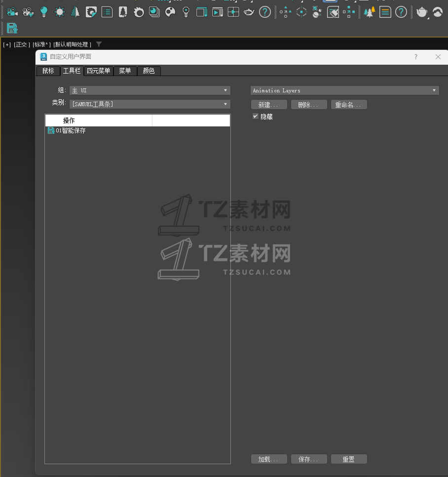Image resolution: width=448 pixels, height=477 pixels.
Task: Click the 保存... (Save) button
Action: click(x=309, y=459)
